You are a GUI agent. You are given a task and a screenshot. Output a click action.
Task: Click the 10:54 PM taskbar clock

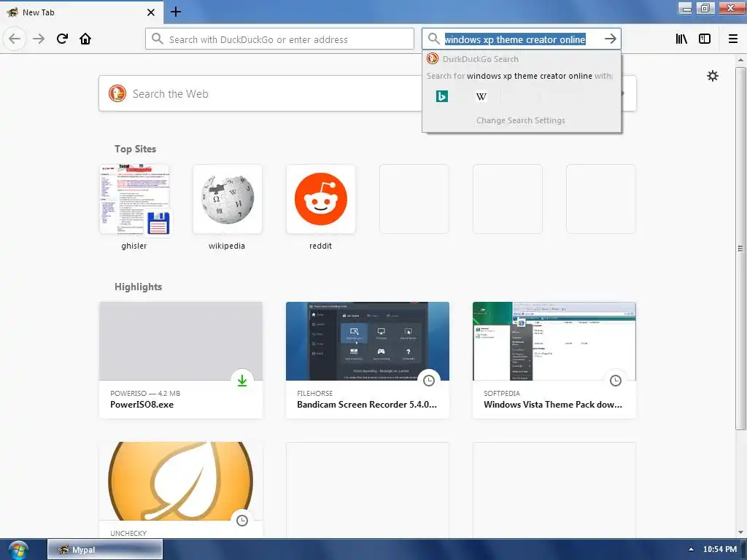coord(720,550)
